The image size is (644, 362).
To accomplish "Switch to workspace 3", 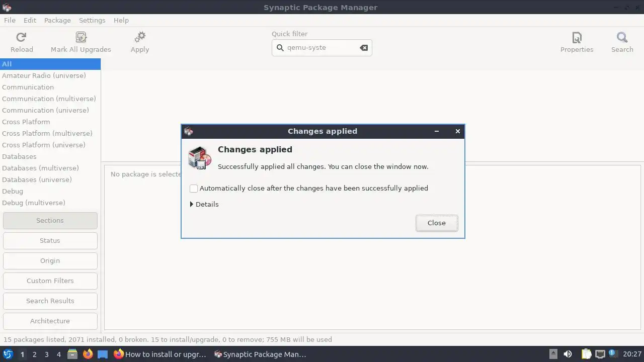I will pos(46,354).
